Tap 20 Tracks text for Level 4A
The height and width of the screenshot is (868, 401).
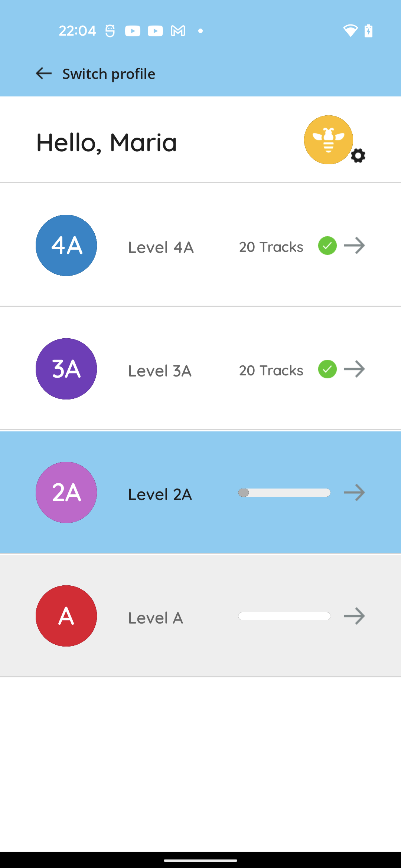(x=271, y=247)
